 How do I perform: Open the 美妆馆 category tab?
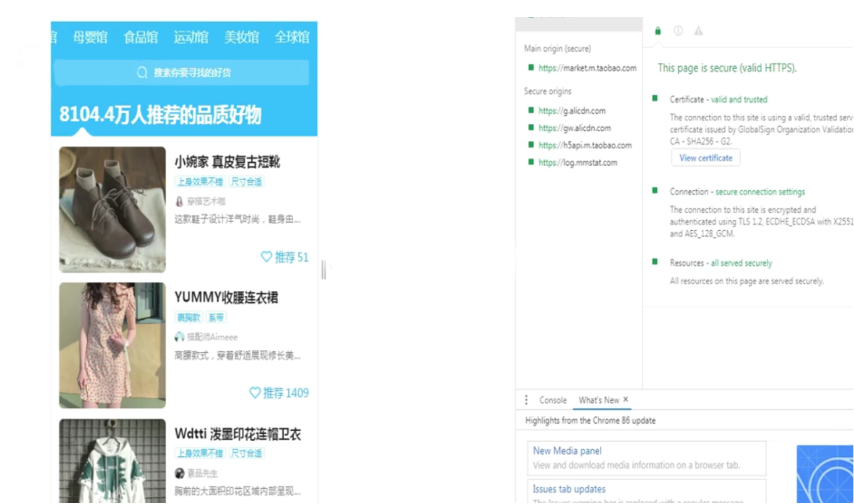(242, 37)
